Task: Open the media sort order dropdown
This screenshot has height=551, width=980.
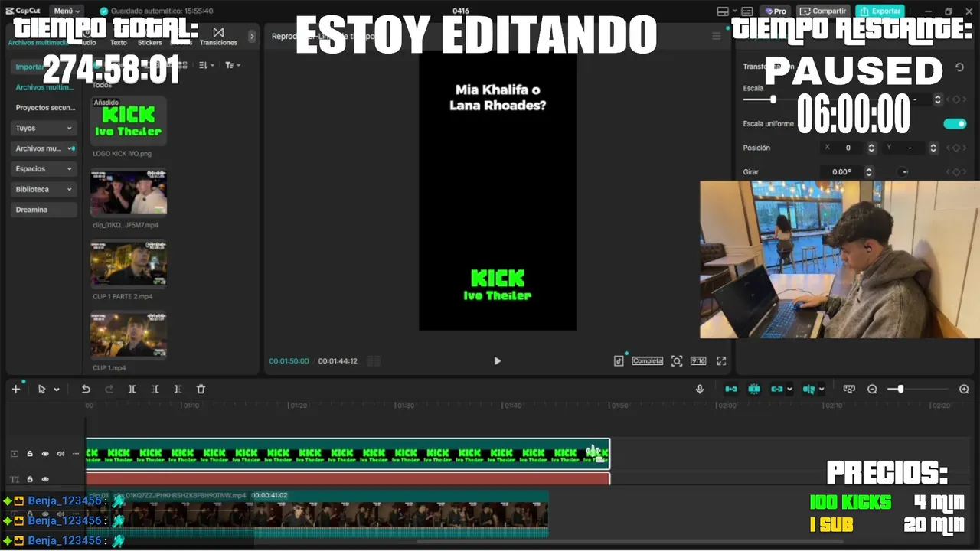Action: click(x=207, y=66)
